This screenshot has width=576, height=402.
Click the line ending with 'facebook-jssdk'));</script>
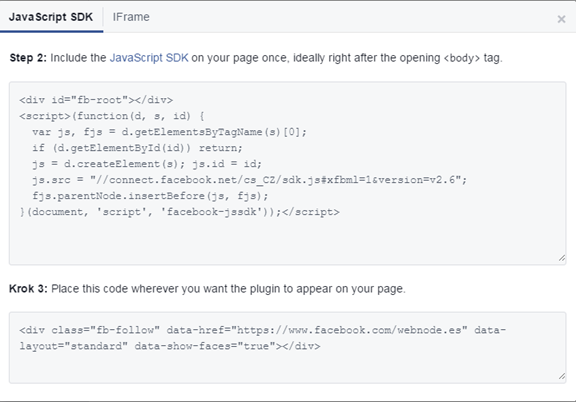pos(180,212)
